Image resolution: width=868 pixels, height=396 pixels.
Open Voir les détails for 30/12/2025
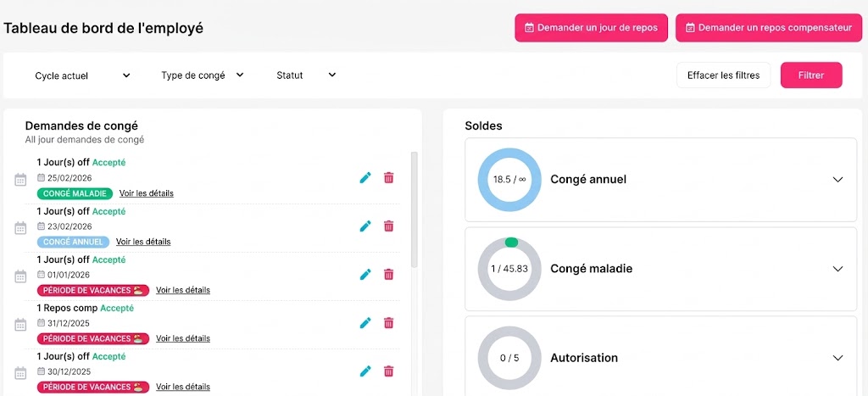tap(183, 387)
